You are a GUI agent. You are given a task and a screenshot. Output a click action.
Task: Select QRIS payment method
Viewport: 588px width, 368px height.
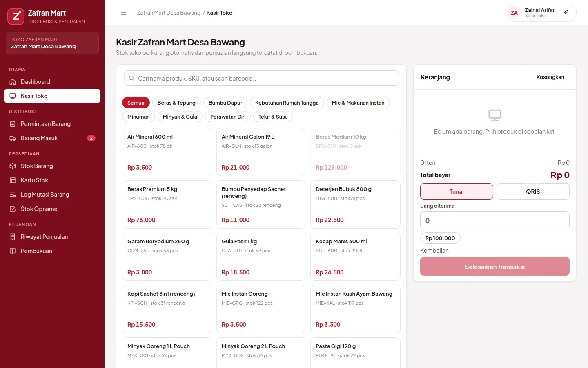[533, 191]
